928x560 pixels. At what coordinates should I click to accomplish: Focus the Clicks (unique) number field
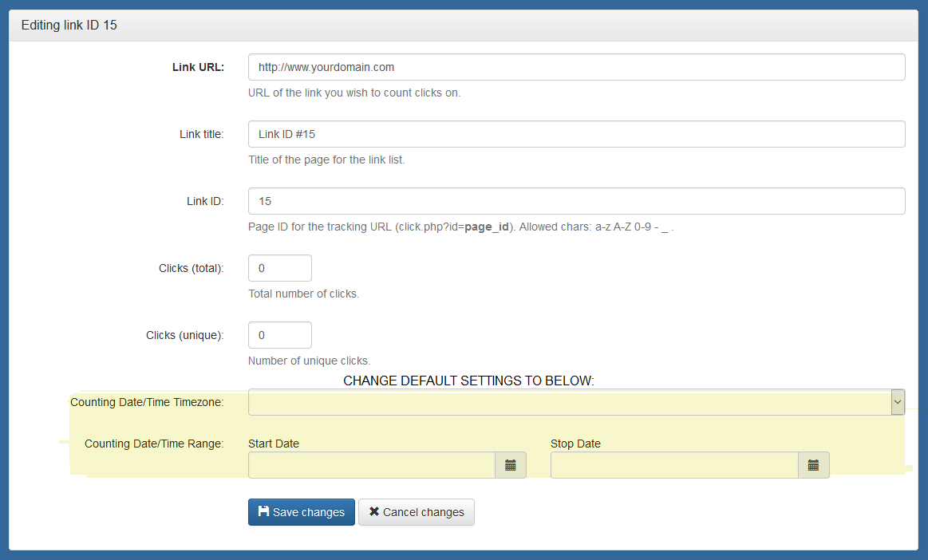pyautogui.click(x=280, y=336)
